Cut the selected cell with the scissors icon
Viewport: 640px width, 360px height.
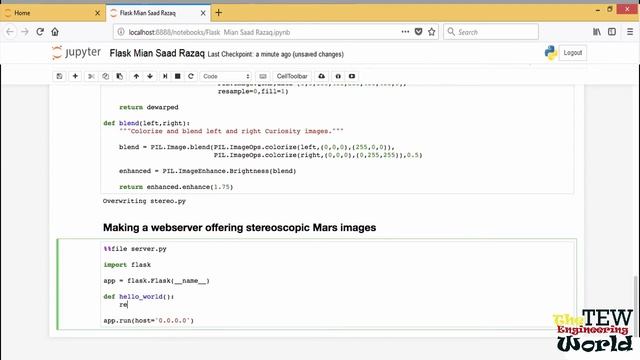pos(91,76)
